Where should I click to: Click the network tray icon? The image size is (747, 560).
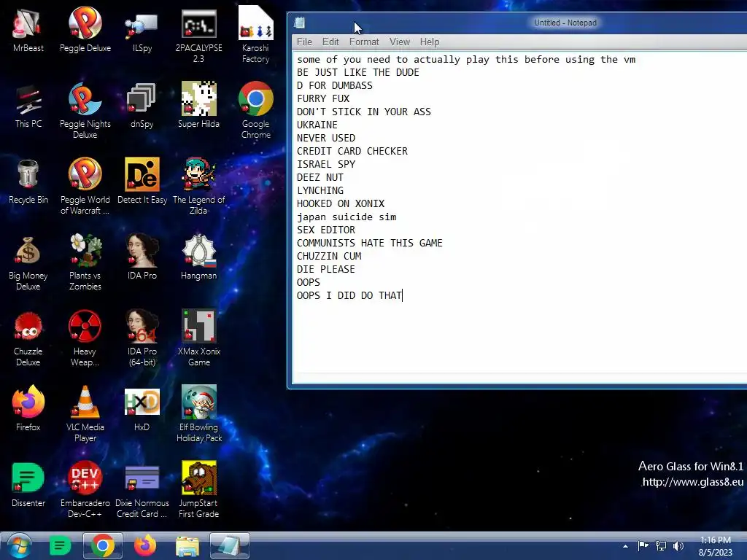pos(661,545)
